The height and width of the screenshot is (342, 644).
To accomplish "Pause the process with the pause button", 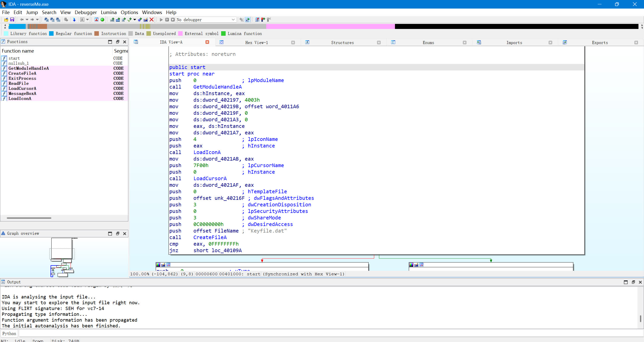I will pyautogui.click(x=167, y=20).
